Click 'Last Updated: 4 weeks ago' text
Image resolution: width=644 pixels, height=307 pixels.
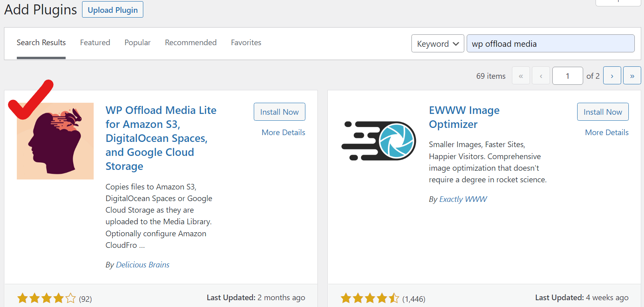pyautogui.click(x=582, y=297)
